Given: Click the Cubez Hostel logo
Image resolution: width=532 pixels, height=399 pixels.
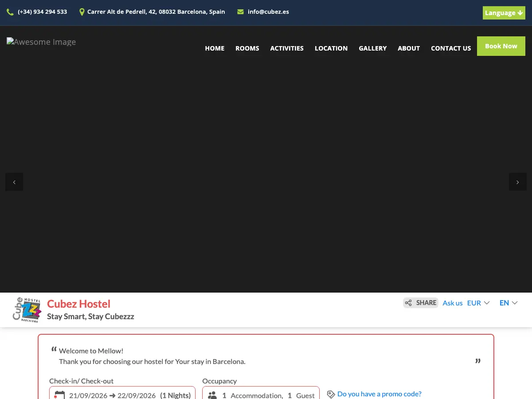Looking at the screenshot, I should 27,309.
